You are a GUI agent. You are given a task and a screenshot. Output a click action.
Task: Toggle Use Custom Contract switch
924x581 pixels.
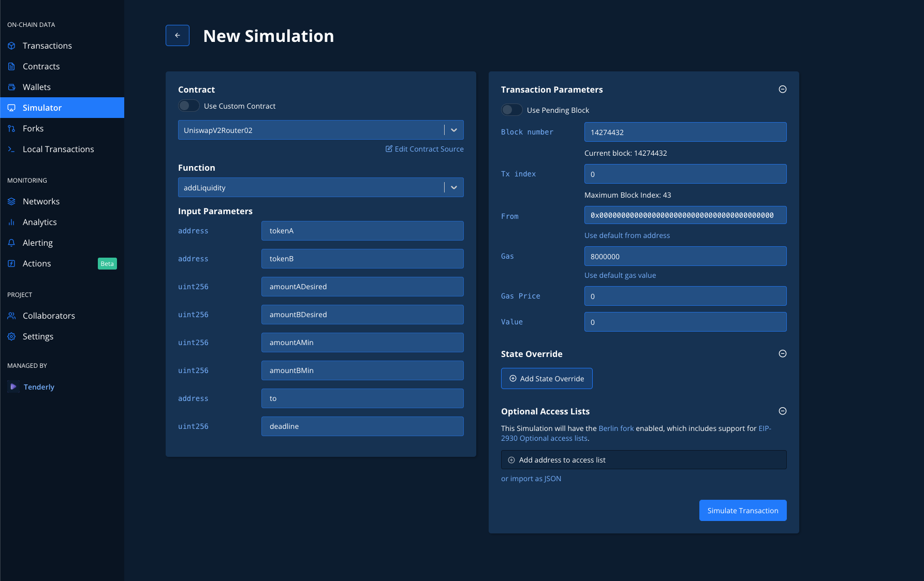point(189,106)
